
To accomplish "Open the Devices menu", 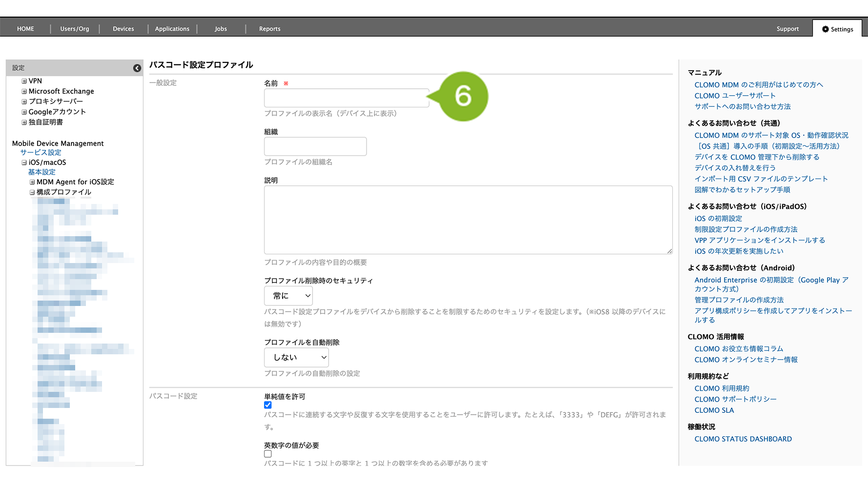I will click(123, 29).
